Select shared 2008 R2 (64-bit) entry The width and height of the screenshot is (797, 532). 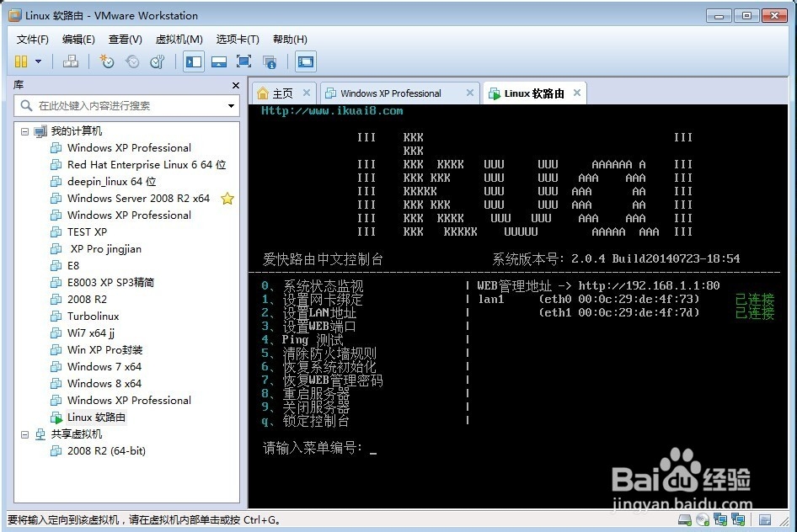click(106, 451)
